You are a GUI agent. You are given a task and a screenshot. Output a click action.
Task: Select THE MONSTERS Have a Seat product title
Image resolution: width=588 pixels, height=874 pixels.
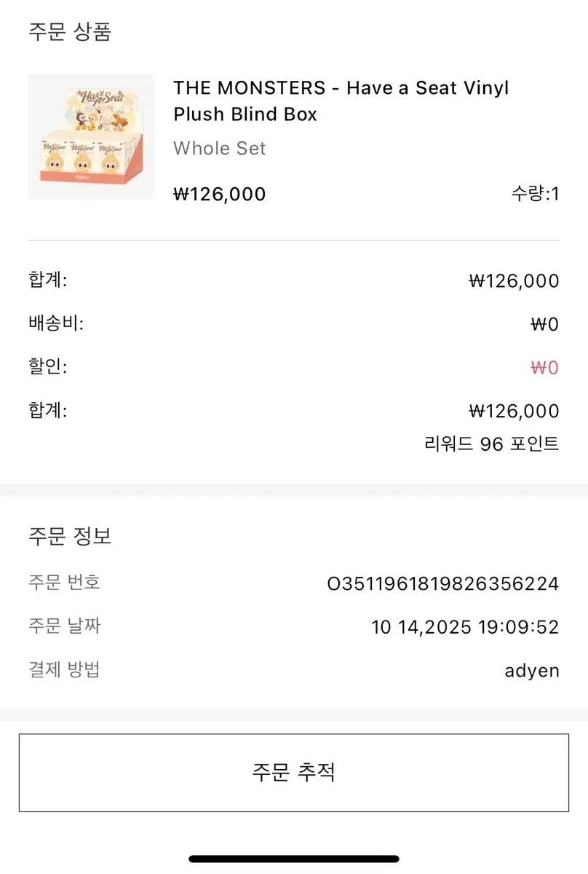click(x=341, y=101)
